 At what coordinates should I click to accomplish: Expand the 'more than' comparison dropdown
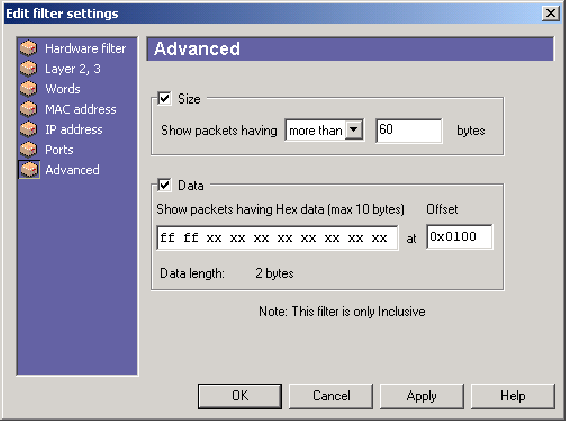point(354,130)
